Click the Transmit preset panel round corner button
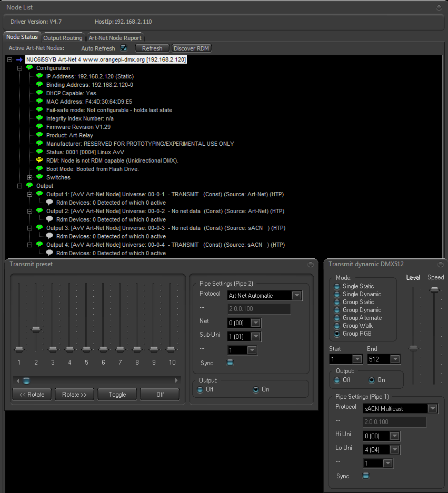The width and height of the screenshot is (448, 493). [x=311, y=264]
